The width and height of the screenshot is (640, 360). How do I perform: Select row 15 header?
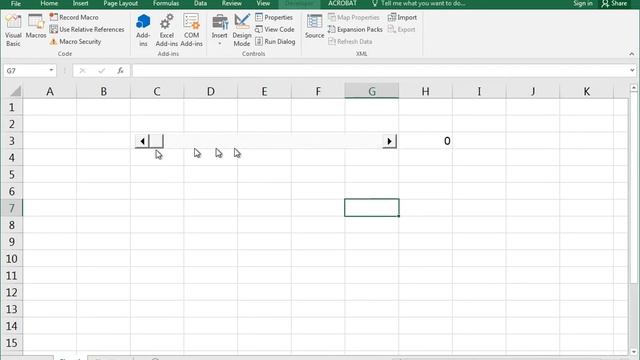(x=11, y=343)
